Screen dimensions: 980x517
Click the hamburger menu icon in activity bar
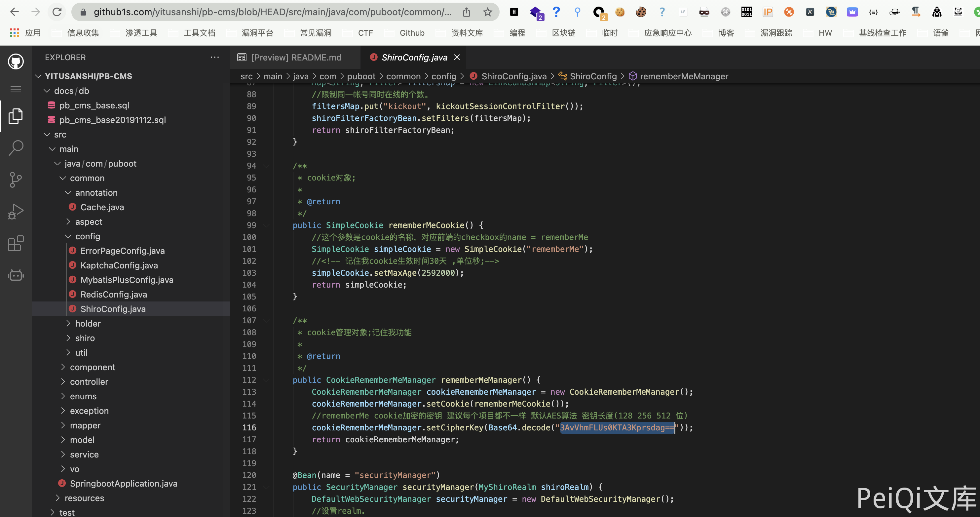tap(16, 90)
